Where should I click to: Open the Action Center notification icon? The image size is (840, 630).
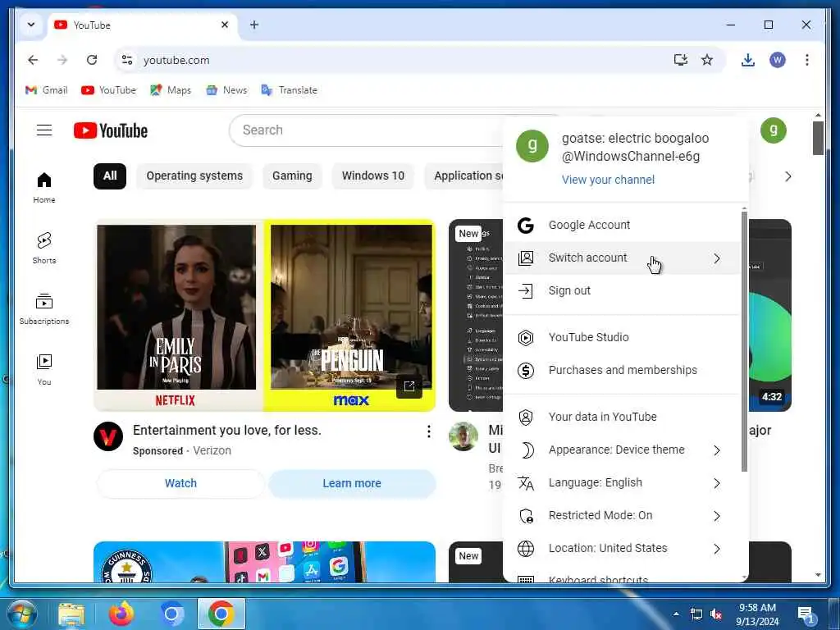[x=806, y=614]
